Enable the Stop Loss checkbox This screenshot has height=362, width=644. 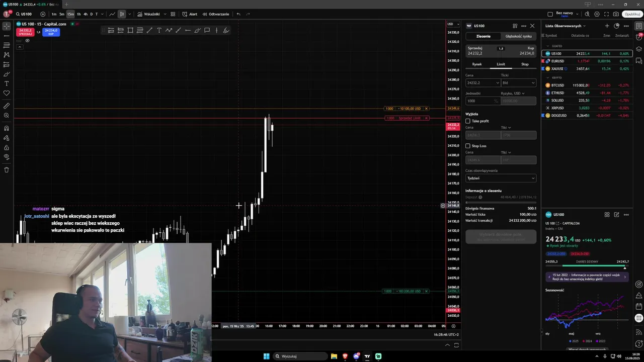pyautogui.click(x=468, y=146)
